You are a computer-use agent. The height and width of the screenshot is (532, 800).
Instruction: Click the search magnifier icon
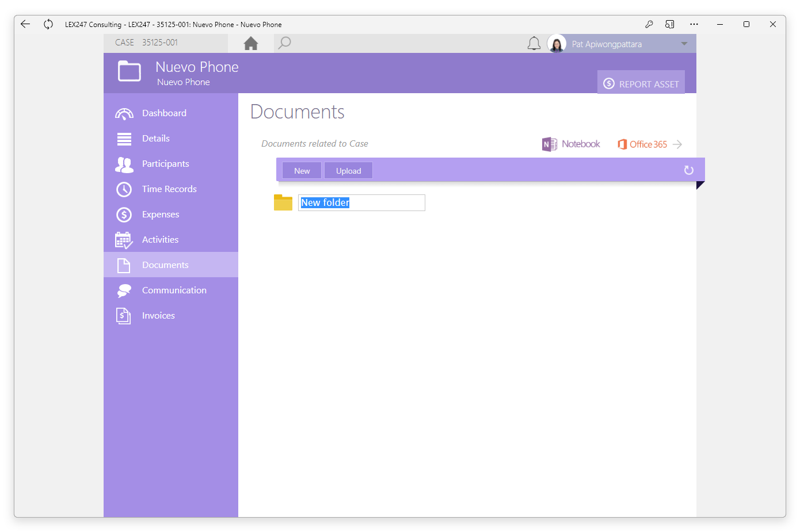(x=284, y=43)
